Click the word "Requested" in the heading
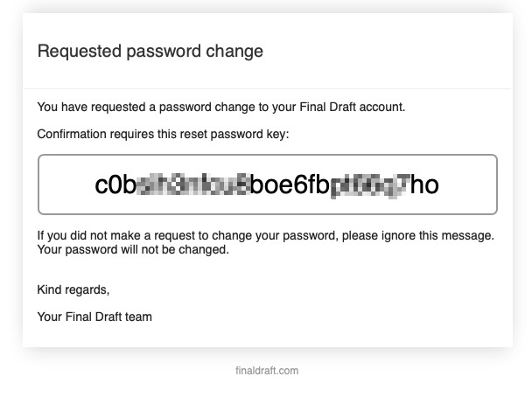Screen dimensions: 532x397 80,52
